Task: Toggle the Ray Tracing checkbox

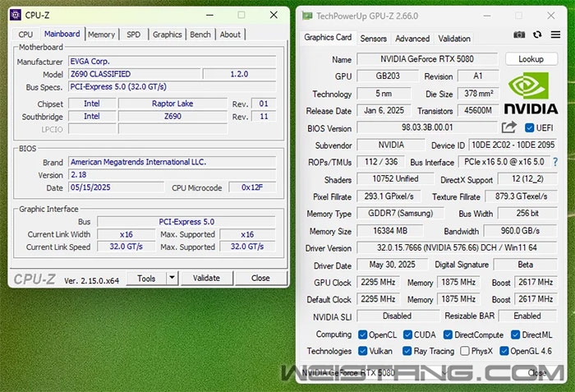Action: click(x=407, y=351)
